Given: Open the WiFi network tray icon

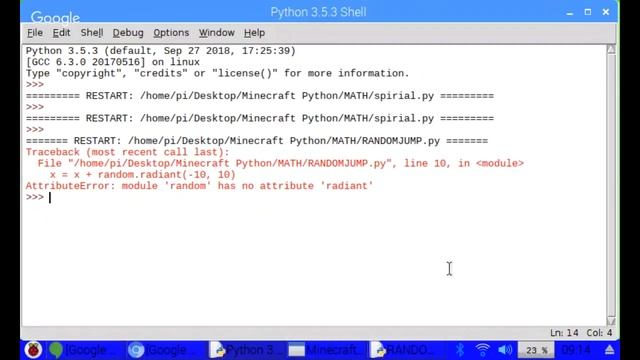Looking at the screenshot, I should tap(482, 350).
